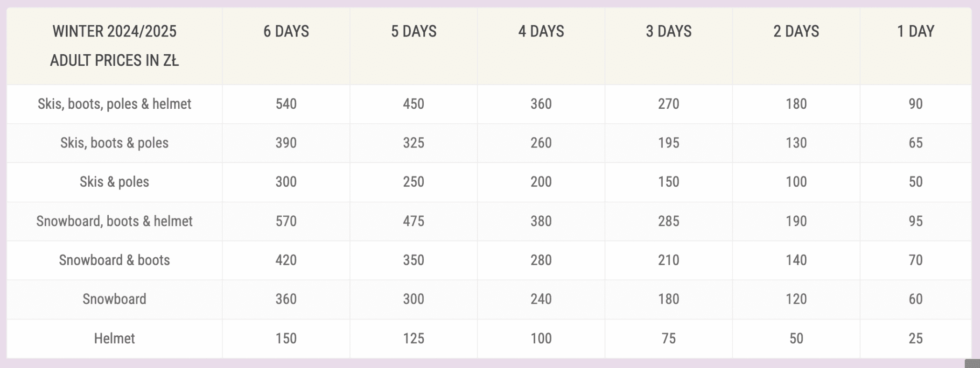Click the 5 DAYS column header
The width and height of the screenshot is (980, 368).
click(x=413, y=31)
